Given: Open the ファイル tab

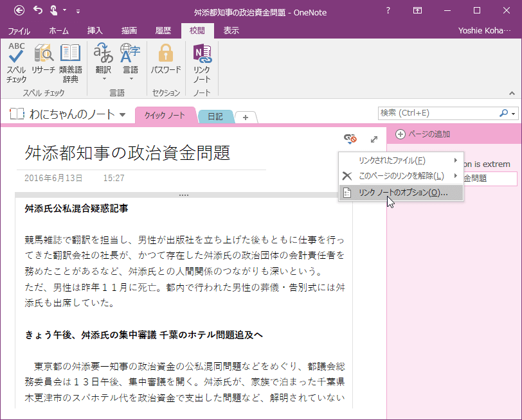Looking at the screenshot, I should tap(19, 31).
